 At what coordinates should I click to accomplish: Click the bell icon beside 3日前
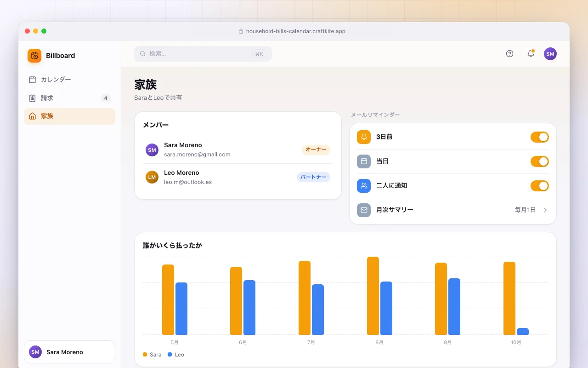364,137
